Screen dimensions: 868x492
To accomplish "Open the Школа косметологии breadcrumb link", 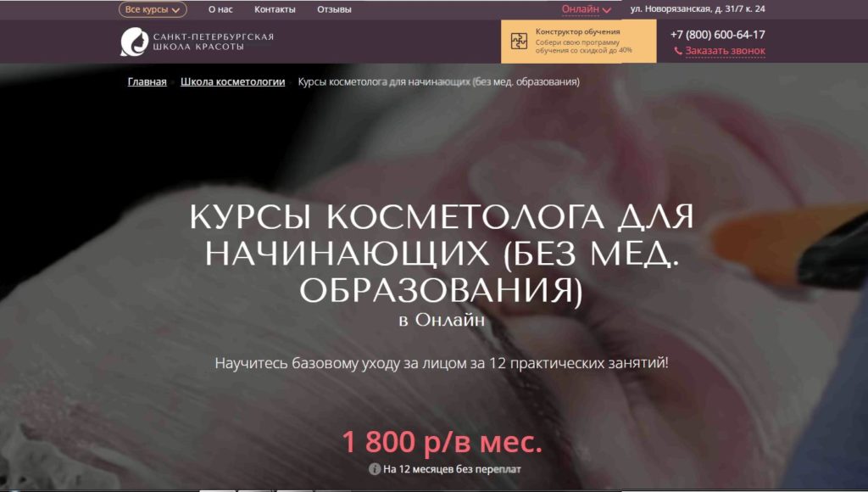I will click(232, 82).
